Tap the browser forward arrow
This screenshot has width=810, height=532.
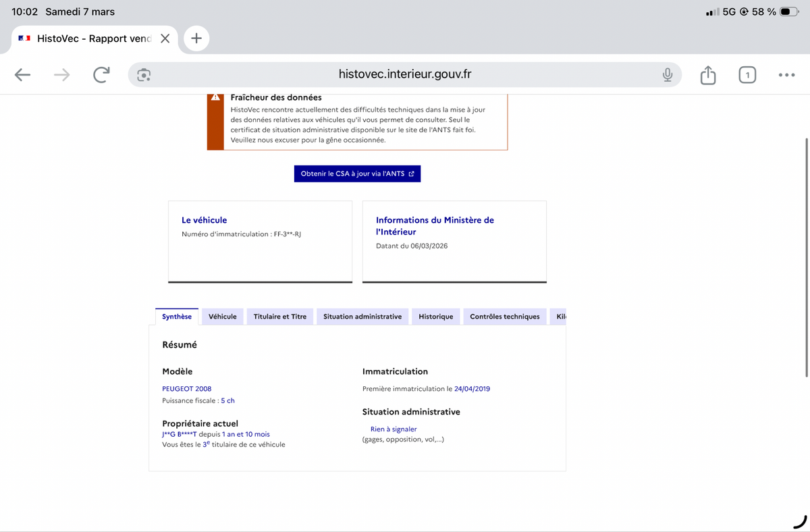[61, 75]
